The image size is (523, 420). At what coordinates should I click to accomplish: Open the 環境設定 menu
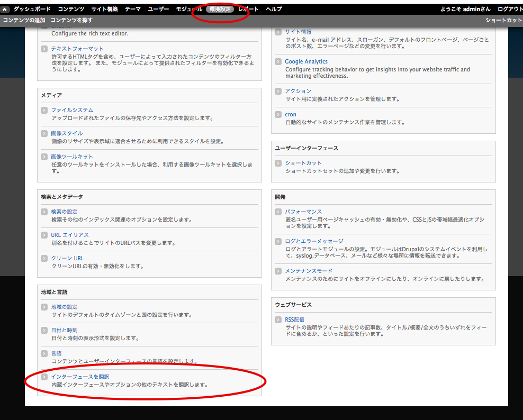point(220,8)
